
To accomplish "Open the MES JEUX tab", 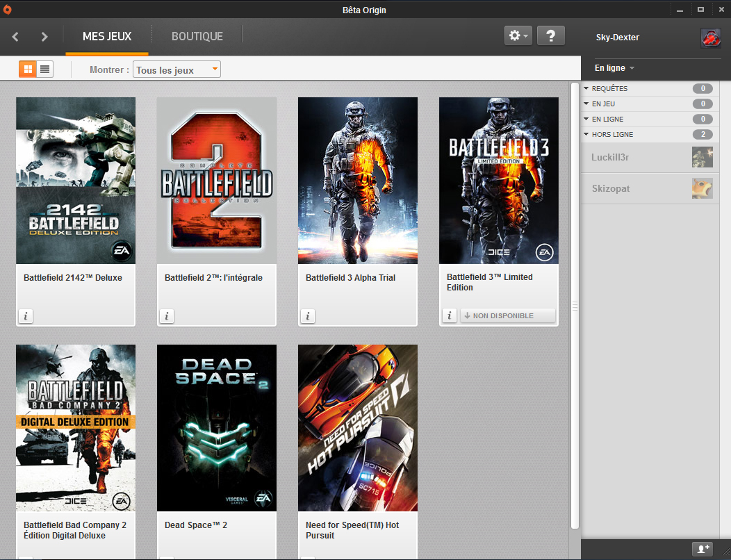I will pos(107,36).
